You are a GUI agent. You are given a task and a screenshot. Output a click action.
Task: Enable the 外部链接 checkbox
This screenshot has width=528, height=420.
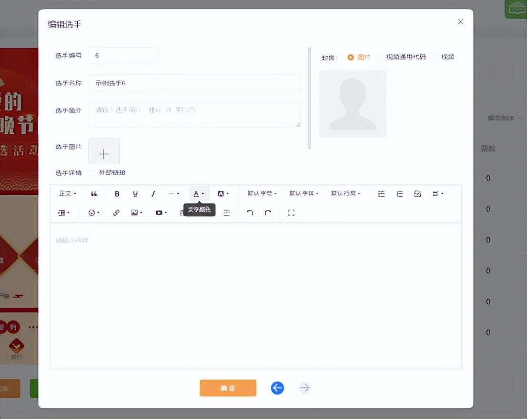tap(91, 173)
